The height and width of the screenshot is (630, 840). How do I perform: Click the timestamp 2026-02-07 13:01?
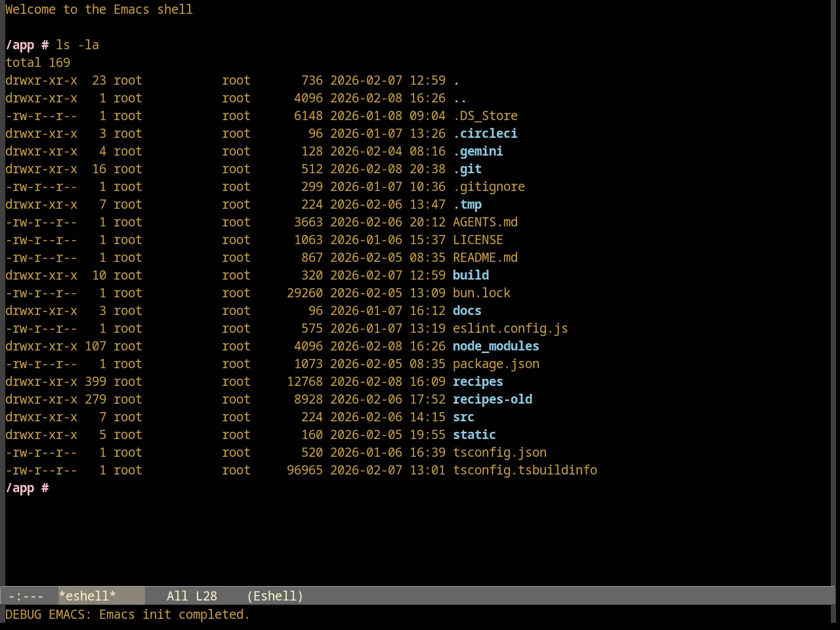(388, 470)
